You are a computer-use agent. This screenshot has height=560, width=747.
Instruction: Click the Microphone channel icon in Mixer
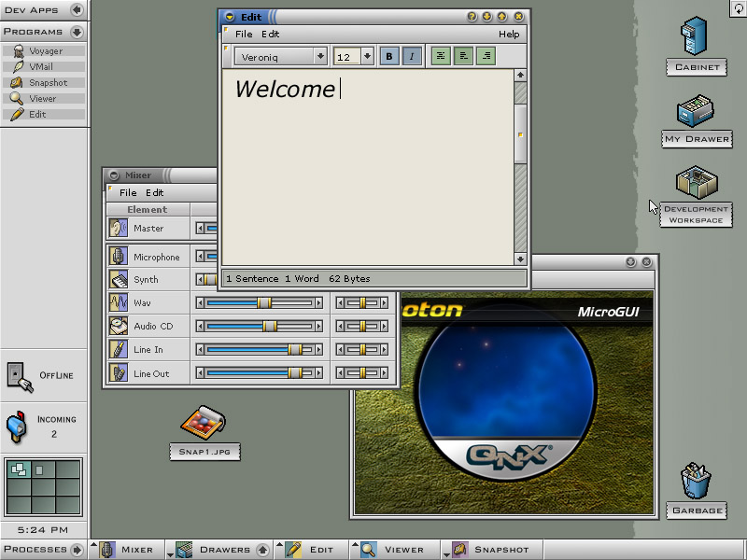(119, 257)
